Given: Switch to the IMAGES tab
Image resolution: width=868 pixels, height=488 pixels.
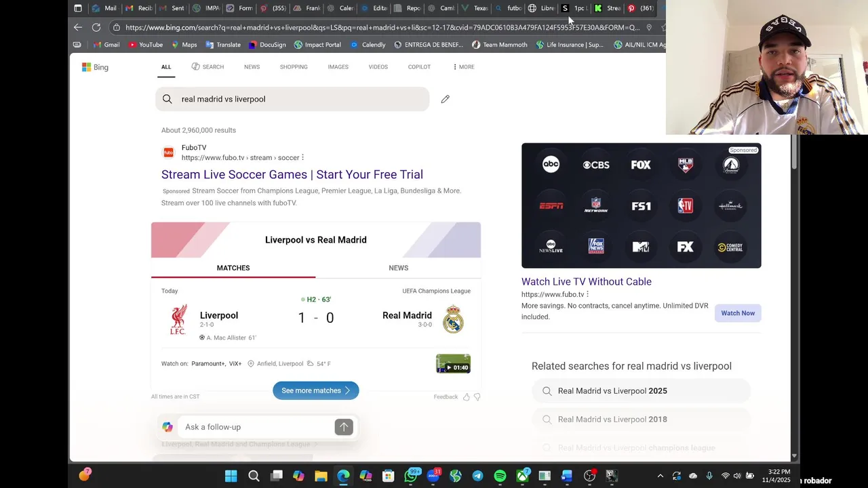Looking at the screenshot, I should (x=338, y=66).
